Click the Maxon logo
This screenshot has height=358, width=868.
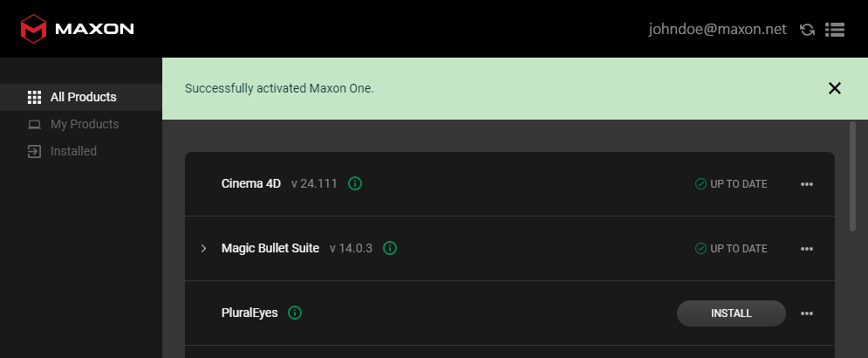click(x=77, y=29)
